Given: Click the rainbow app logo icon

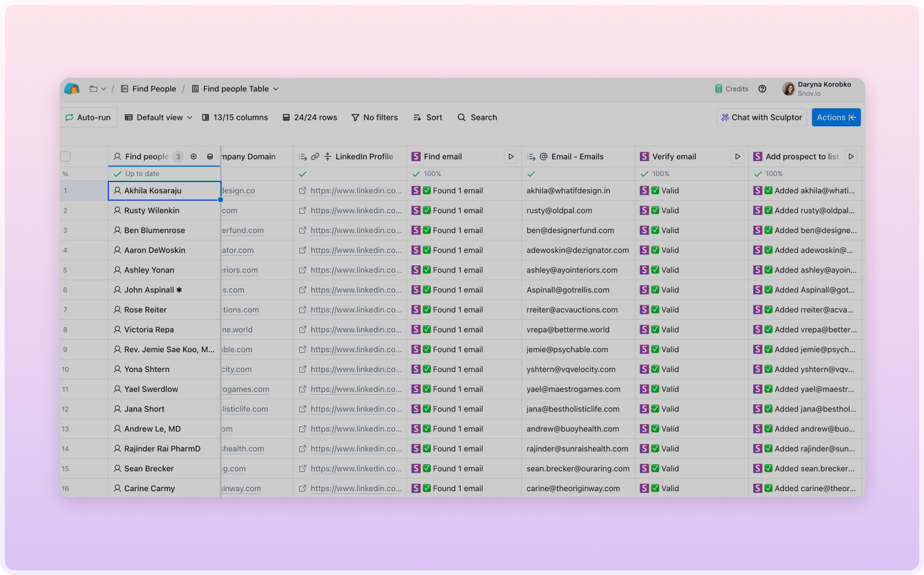Looking at the screenshot, I should [72, 89].
